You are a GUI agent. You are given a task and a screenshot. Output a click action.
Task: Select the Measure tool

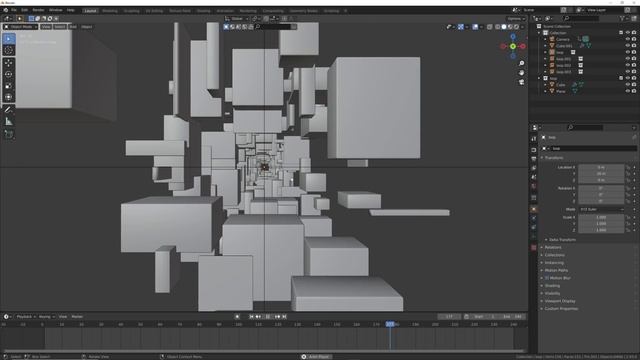9,121
